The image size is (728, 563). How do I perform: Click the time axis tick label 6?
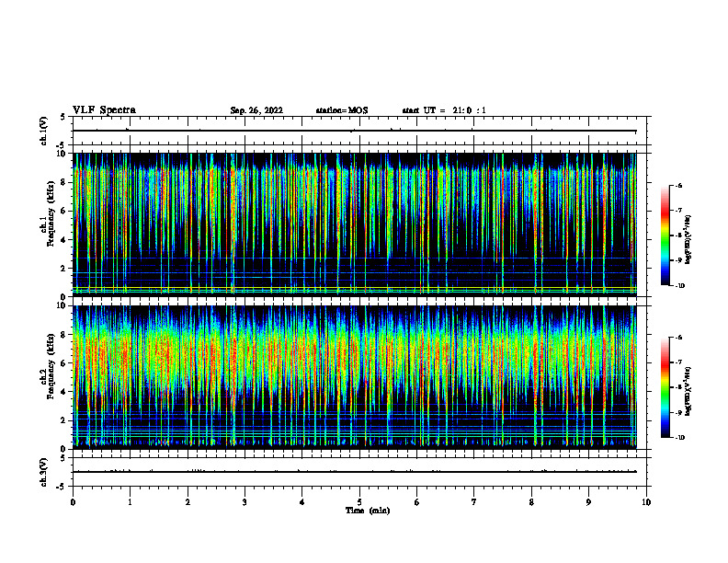(x=417, y=502)
